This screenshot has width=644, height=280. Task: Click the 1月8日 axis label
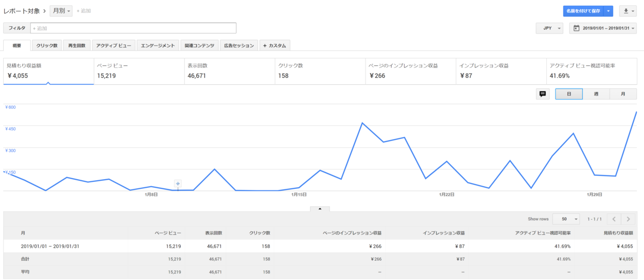[x=151, y=195]
